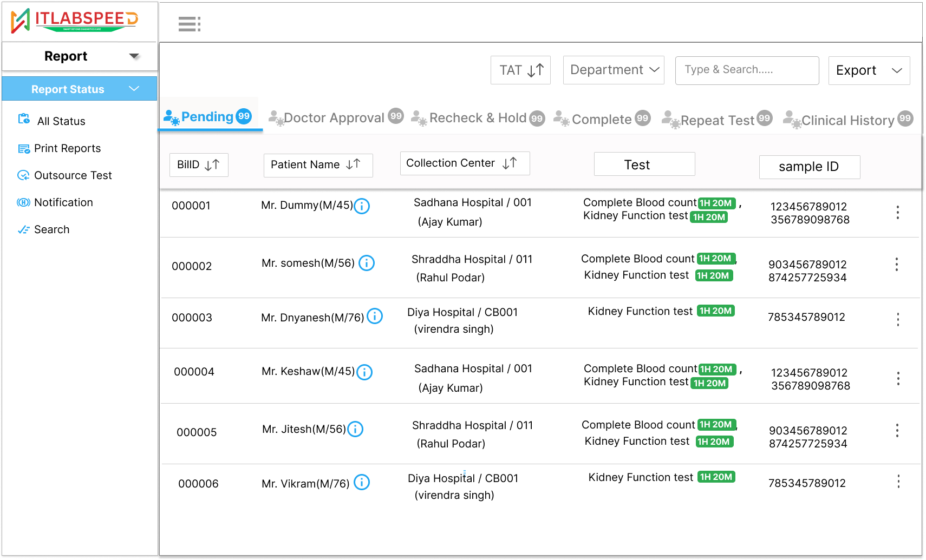Open Notification in sidebar

click(64, 202)
